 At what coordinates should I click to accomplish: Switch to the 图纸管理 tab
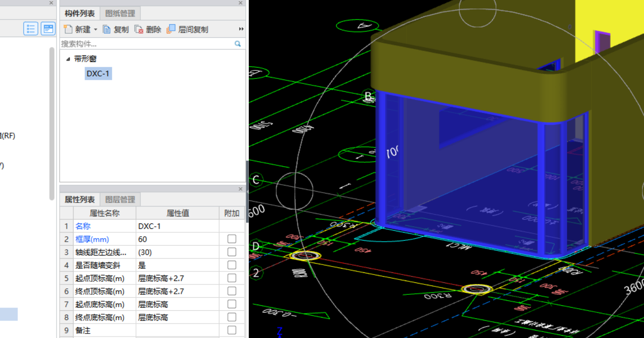click(x=120, y=13)
